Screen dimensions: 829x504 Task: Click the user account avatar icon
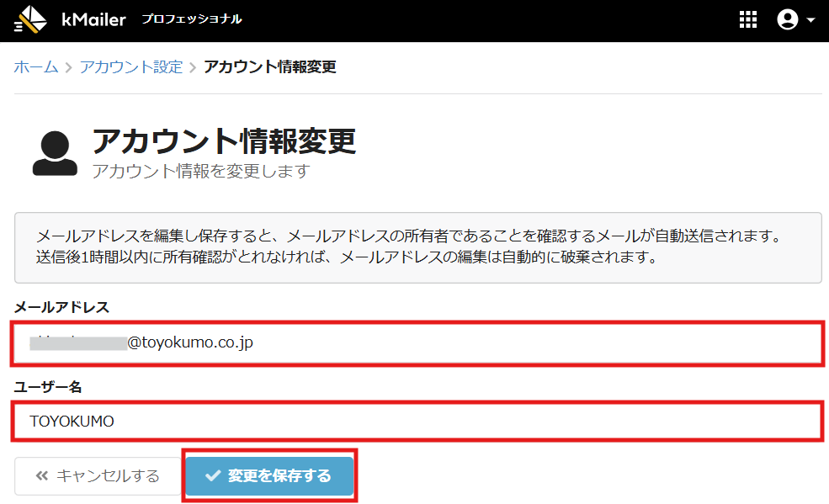787,20
